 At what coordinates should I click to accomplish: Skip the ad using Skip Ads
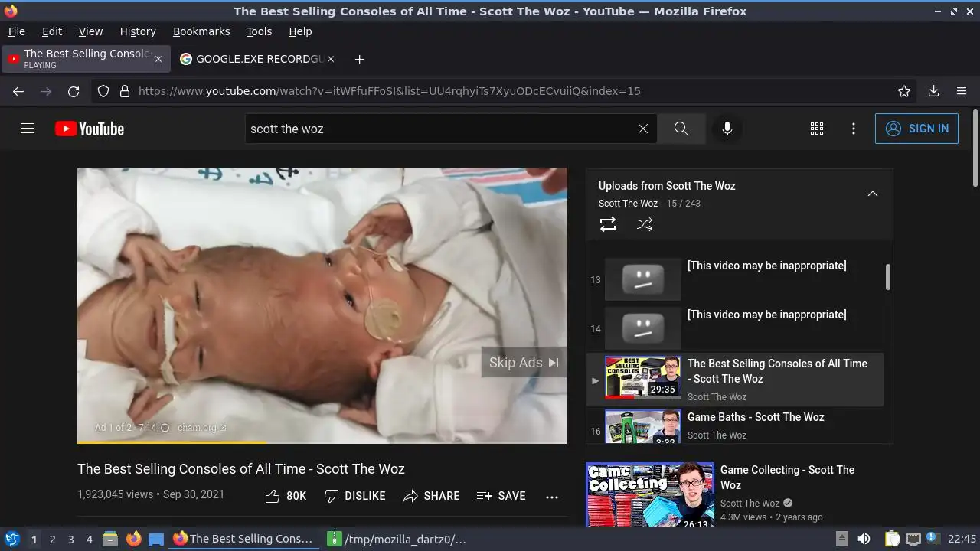(524, 363)
